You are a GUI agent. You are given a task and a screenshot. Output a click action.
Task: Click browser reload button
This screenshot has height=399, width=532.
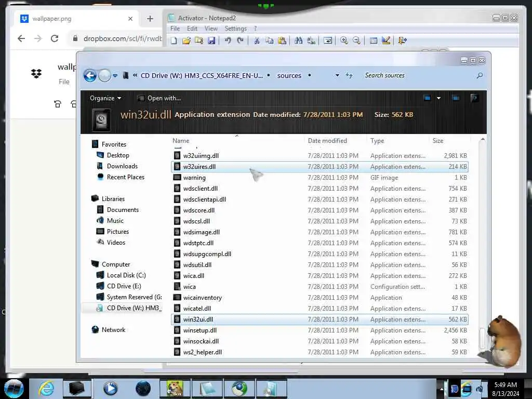click(55, 38)
